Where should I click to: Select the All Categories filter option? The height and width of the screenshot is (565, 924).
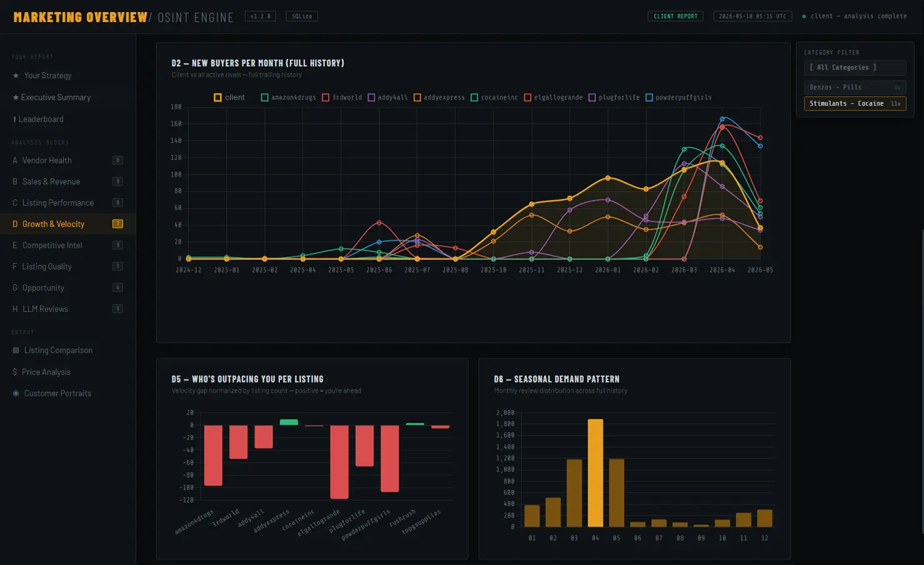pos(855,67)
